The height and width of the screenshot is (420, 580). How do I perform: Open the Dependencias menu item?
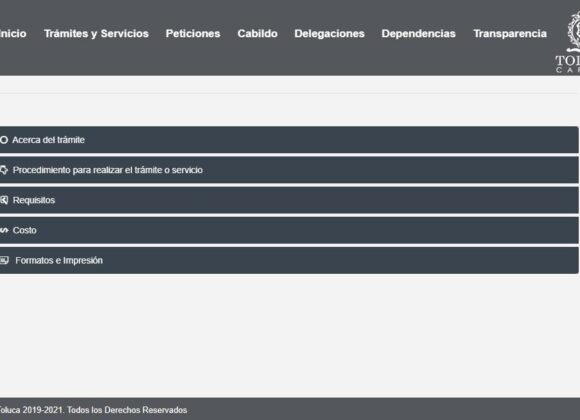coord(418,34)
